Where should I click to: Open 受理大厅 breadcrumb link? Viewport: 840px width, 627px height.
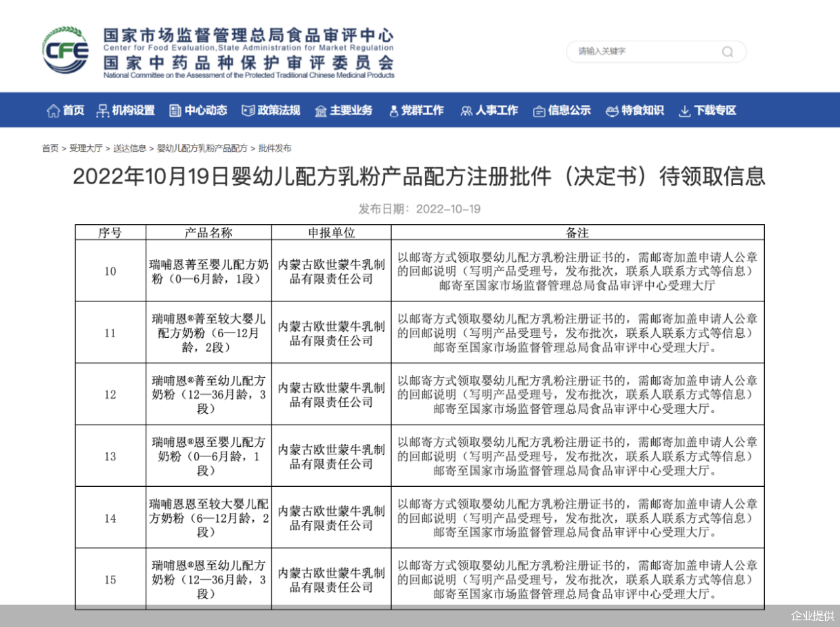tap(85, 148)
